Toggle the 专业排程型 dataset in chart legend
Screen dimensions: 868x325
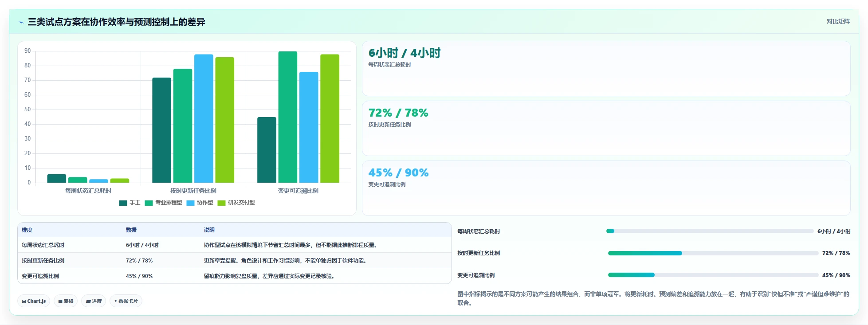click(163, 203)
